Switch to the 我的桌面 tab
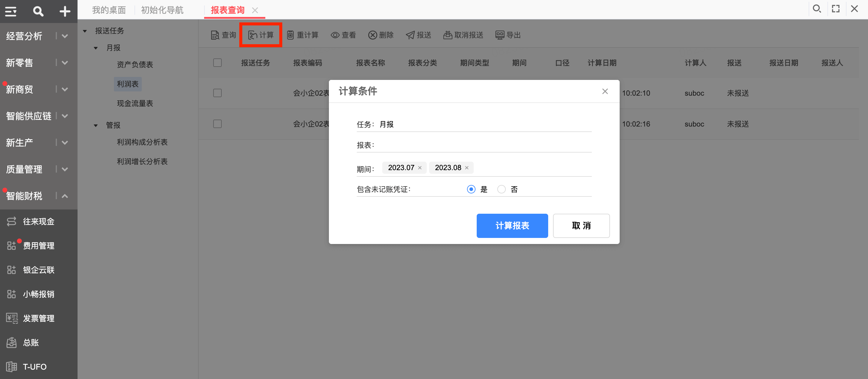This screenshot has width=868, height=379. [109, 10]
